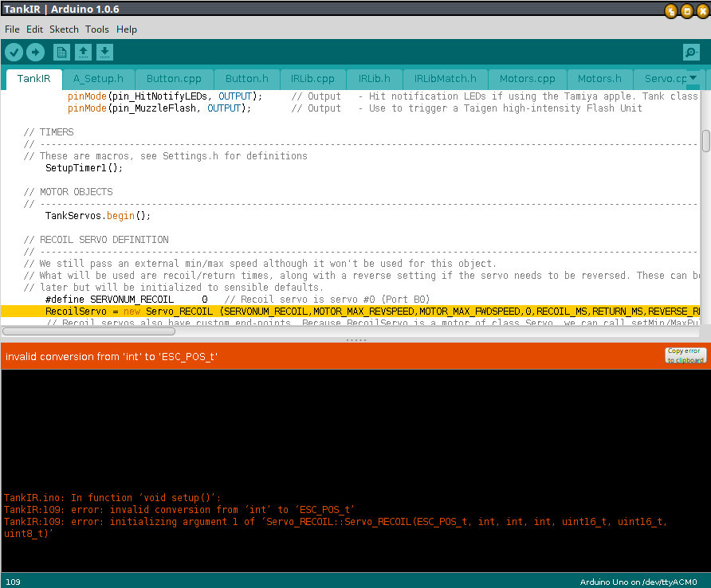Open the Sketch menu
This screenshot has height=588, width=711.
(64, 29)
